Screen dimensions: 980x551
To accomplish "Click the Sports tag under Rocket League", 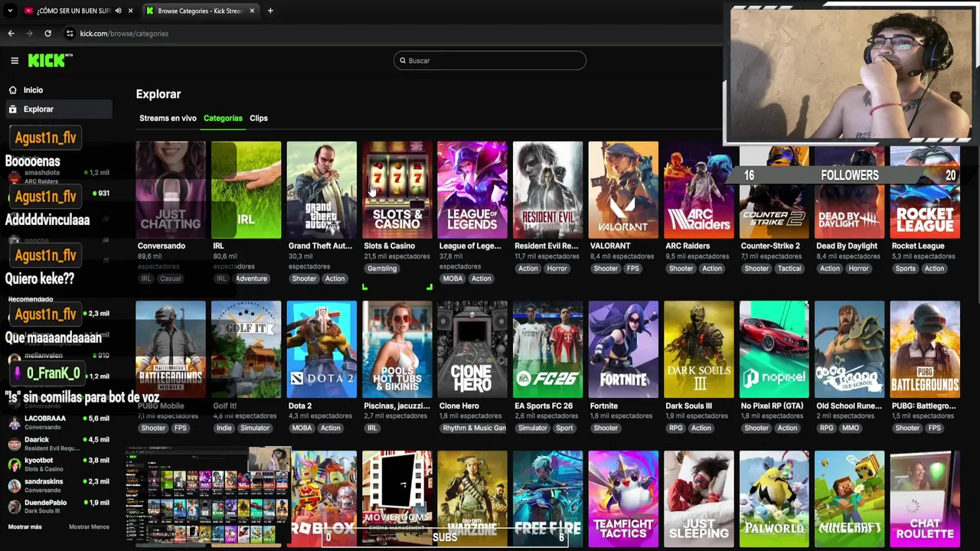I will click(x=905, y=269).
